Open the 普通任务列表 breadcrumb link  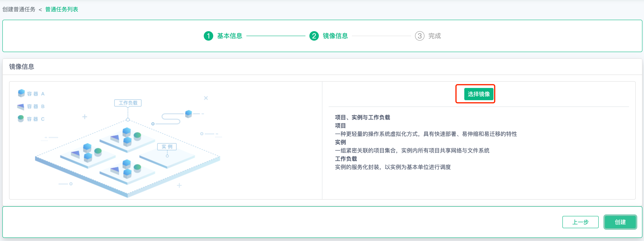click(61, 9)
